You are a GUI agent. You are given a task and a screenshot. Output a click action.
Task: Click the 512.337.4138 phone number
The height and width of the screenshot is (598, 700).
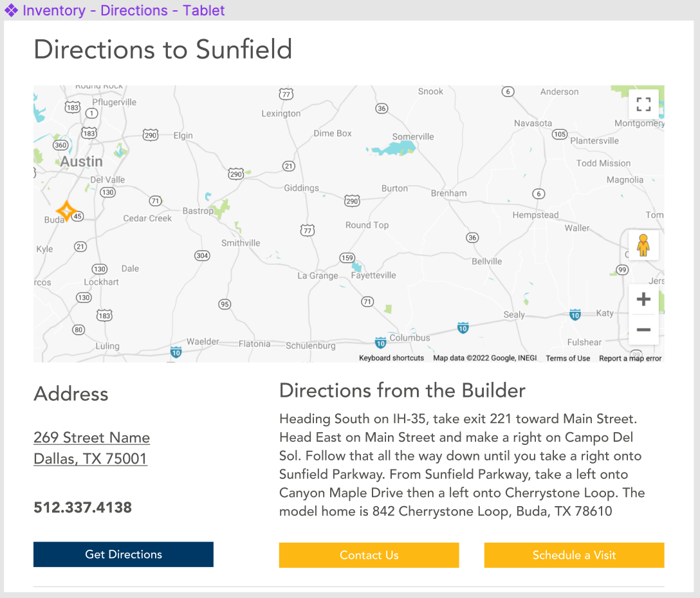82,508
